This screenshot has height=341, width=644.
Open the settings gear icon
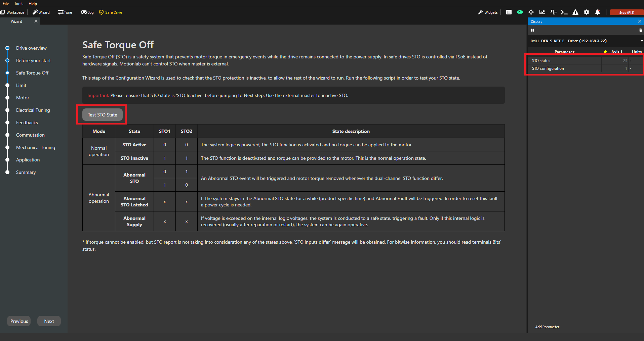point(587,12)
